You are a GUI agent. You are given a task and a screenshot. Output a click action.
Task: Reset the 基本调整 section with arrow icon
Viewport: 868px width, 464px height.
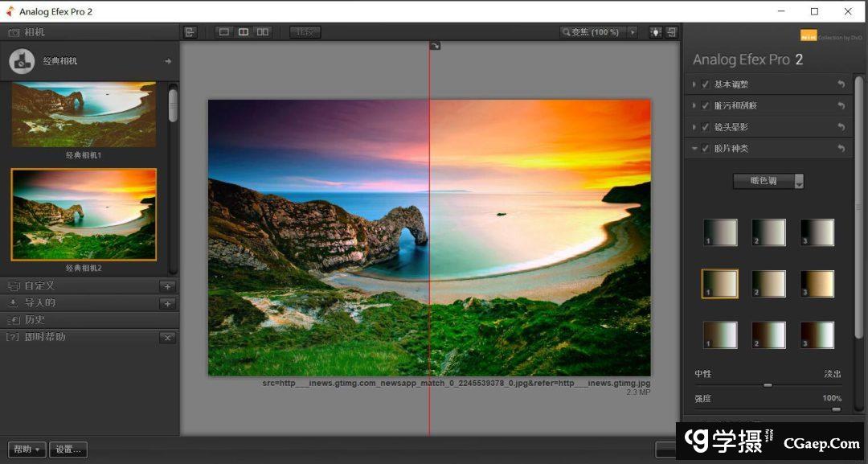[x=841, y=84]
